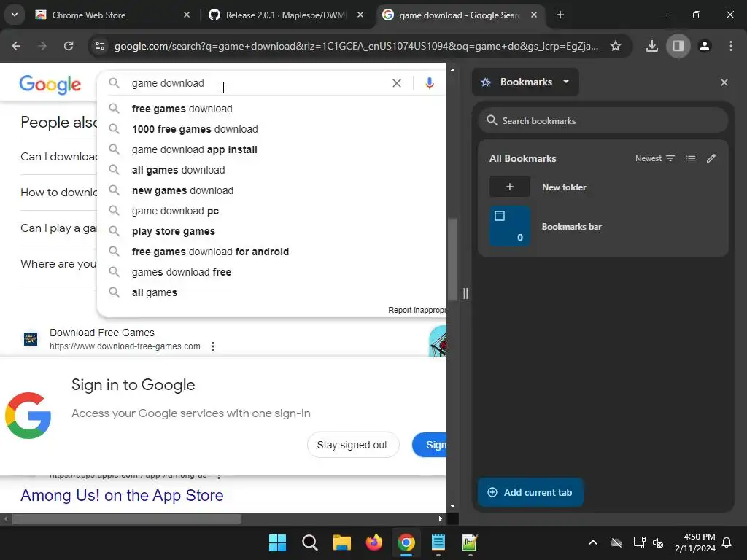The width and height of the screenshot is (747, 560).
Task: Open Chrome downloads icon
Action: point(651,46)
